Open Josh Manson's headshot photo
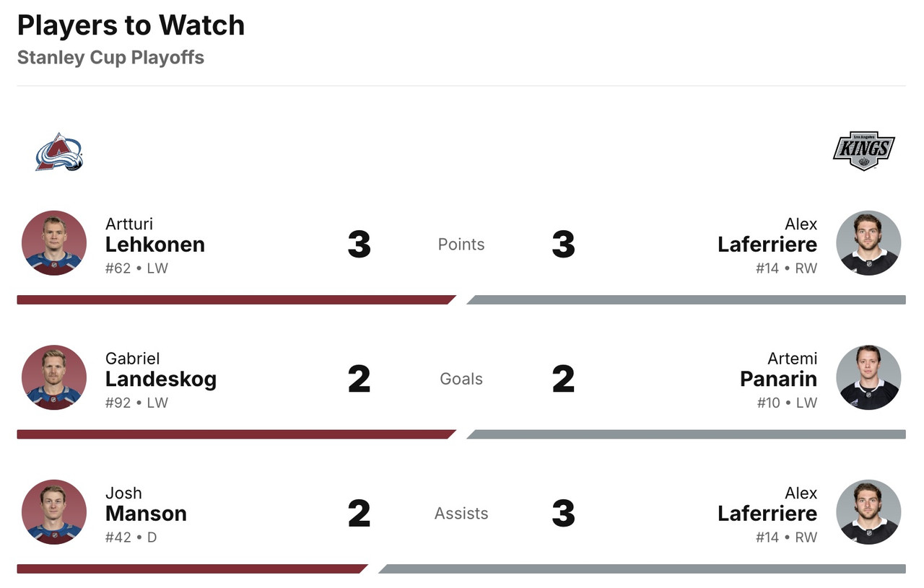924x588 pixels. point(54,512)
